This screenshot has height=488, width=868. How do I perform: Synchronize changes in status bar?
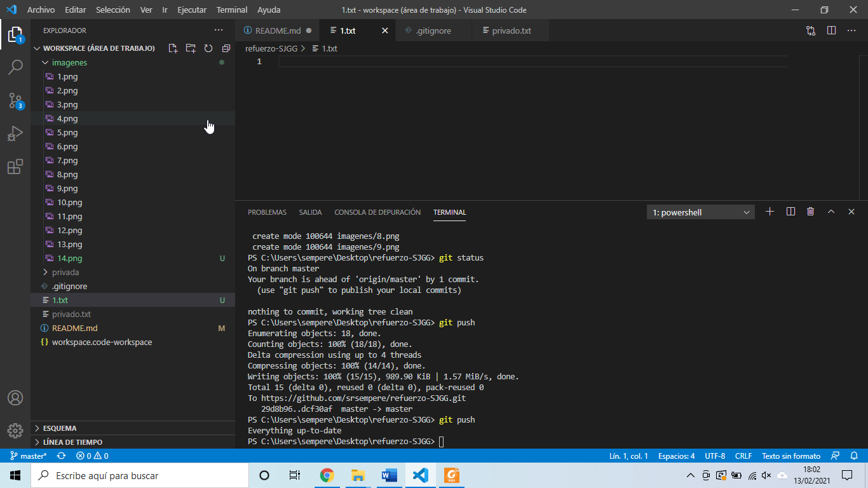pos(61,456)
